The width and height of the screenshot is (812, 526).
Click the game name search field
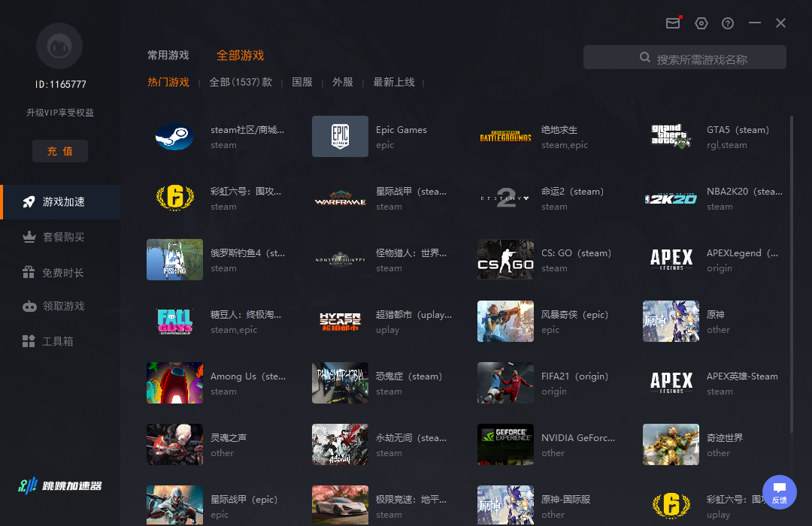pos(685,57)
